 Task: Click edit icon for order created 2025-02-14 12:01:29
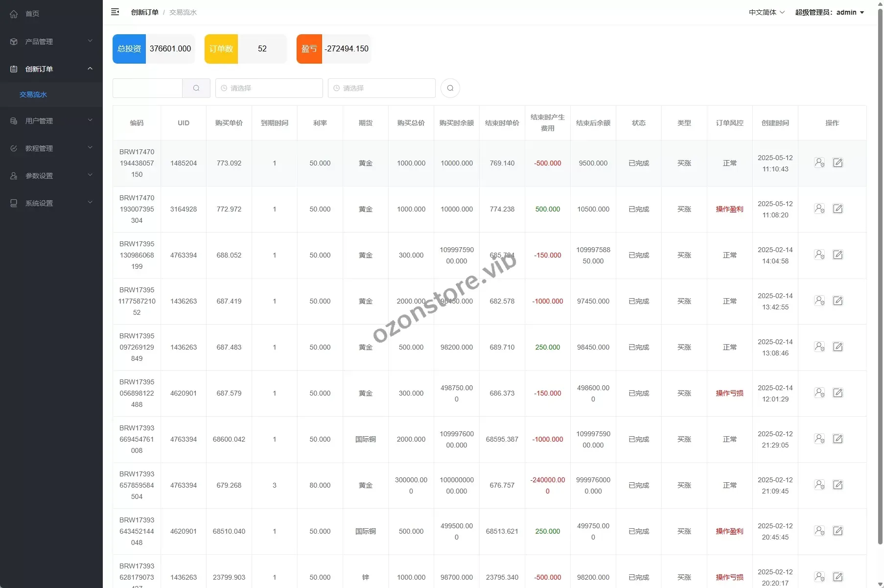point(837,393)
